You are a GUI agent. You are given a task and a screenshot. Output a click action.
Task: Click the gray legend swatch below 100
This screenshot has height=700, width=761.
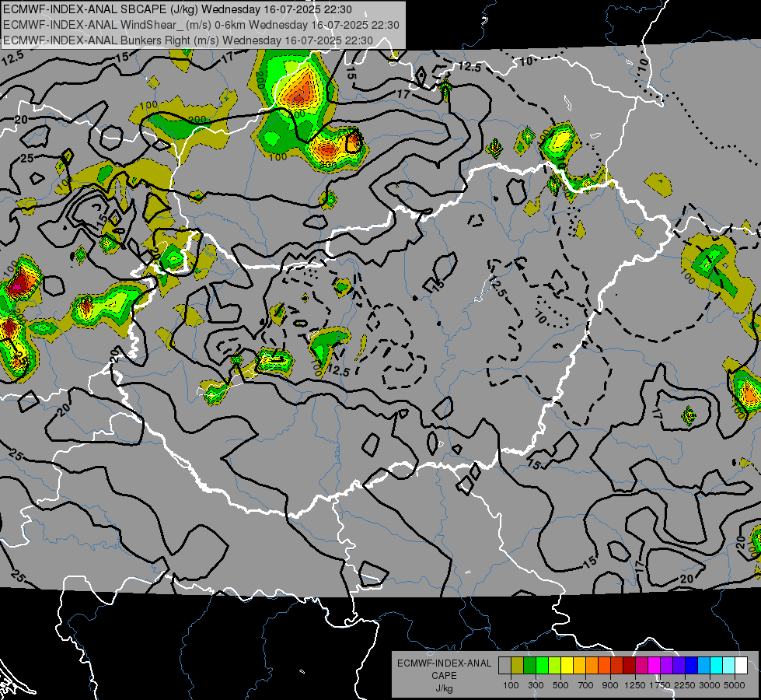(504, 665)
